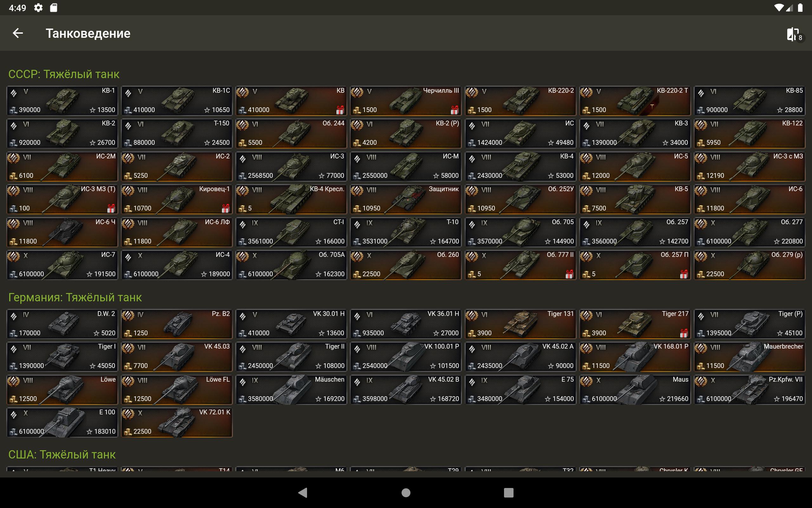Click the gift icon on Об. 777 II card
The width and height of the screenshot is (812, 508).
569,274
